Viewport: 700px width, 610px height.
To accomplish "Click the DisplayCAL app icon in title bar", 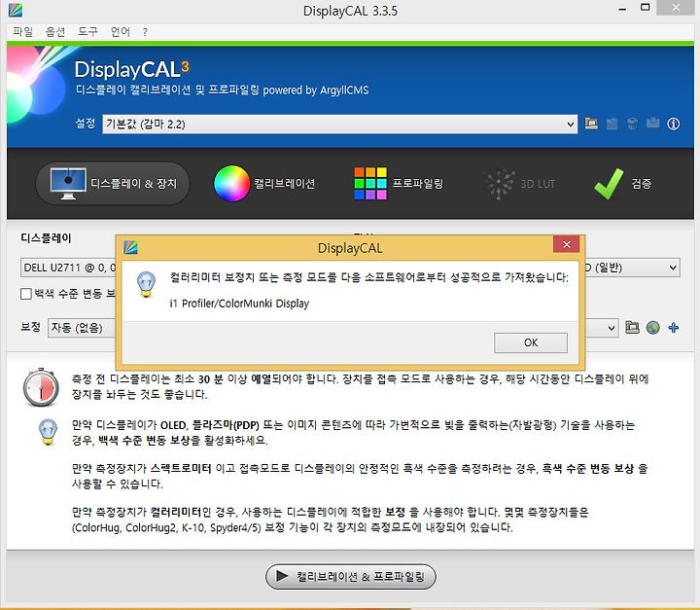I will point(16,10).
